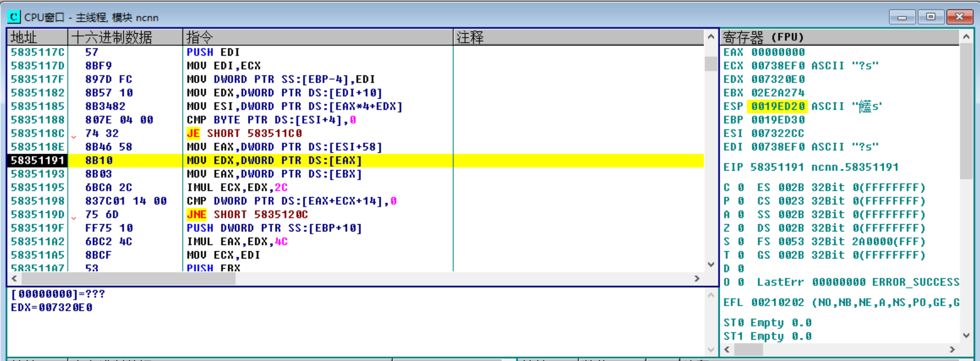Select the EDX register value 007320E0
This screenshot has height=361, width=980.
[x=778, y=79]
